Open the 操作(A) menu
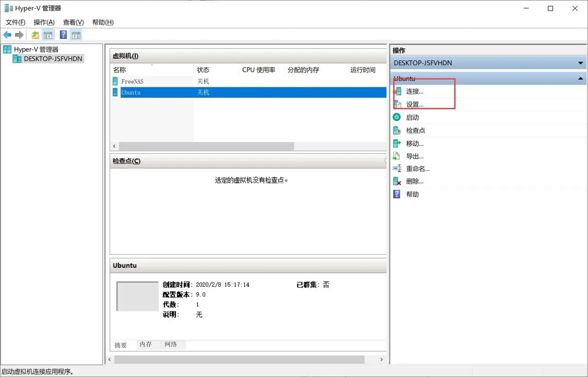 click(x=44, y=22)
